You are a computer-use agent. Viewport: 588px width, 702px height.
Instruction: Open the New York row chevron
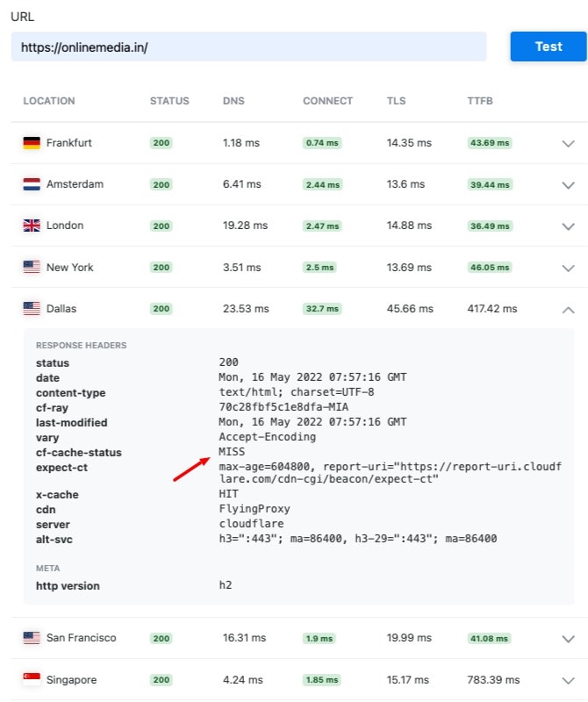pos(568,268)
